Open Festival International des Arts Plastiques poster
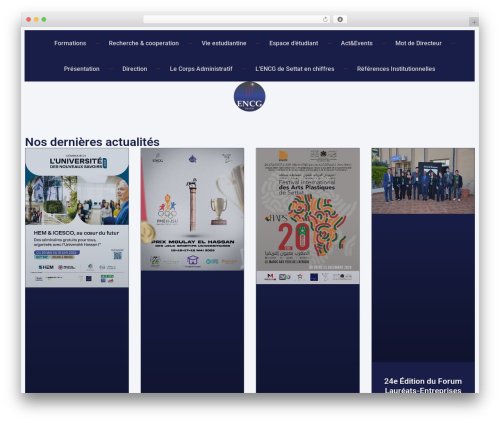The width and height of the screenshot is (500, 423). tap(308, 216)
